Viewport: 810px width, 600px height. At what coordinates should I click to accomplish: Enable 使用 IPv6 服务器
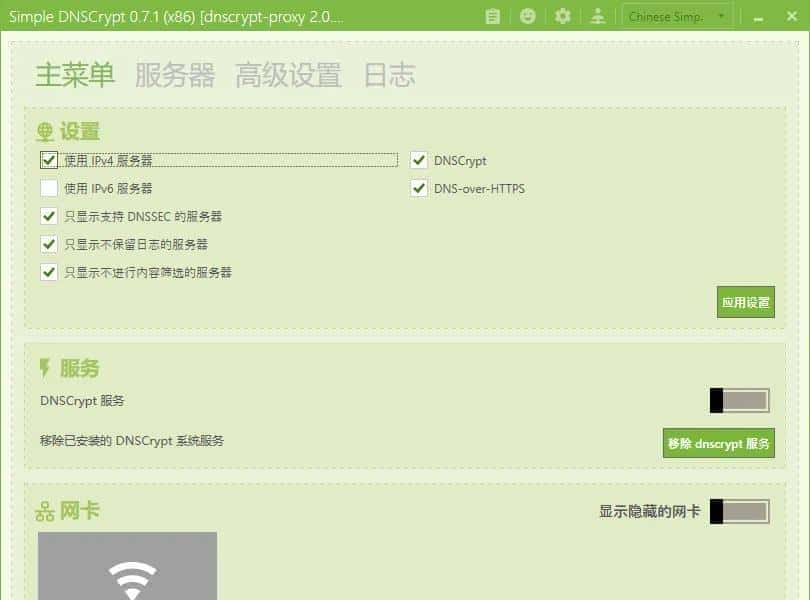click(x=48, y=188)
